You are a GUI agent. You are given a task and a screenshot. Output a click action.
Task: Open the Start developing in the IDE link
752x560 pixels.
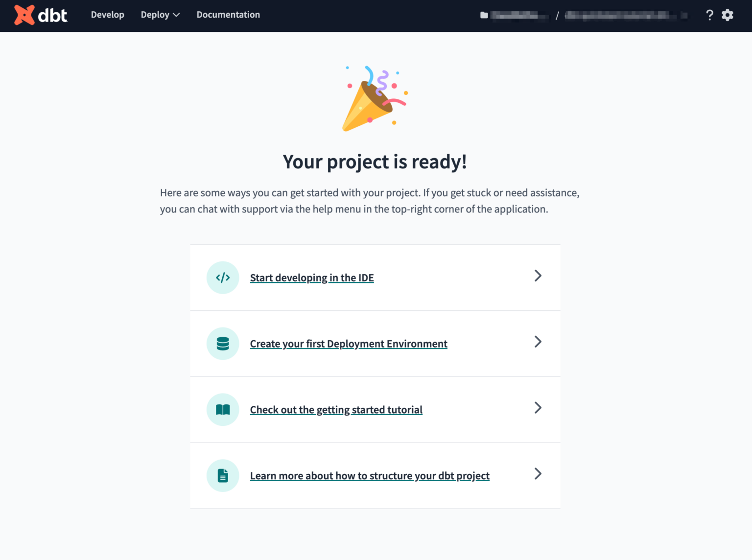[x=311, y=278]
